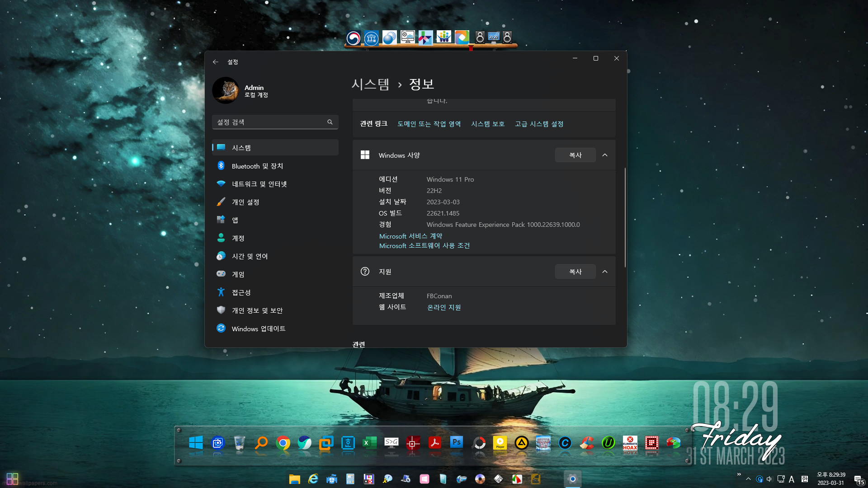Open the Bluetooth 및 장치 settings category

point(275,166)
